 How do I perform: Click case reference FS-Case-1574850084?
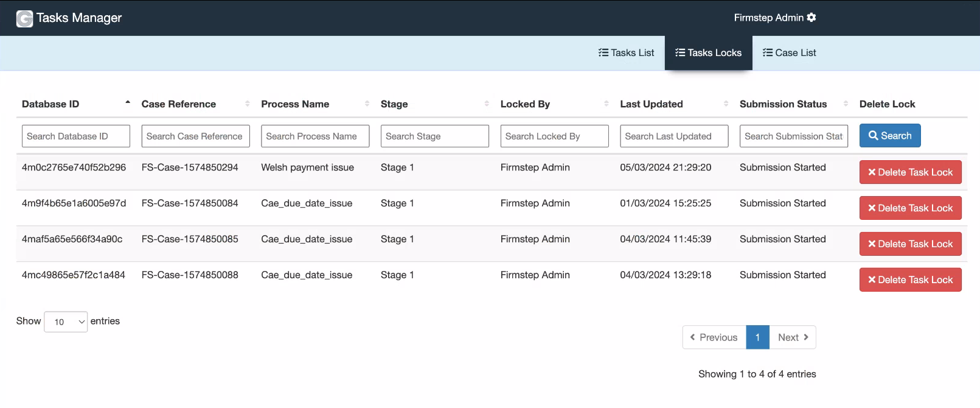click(x=190, y=203)
